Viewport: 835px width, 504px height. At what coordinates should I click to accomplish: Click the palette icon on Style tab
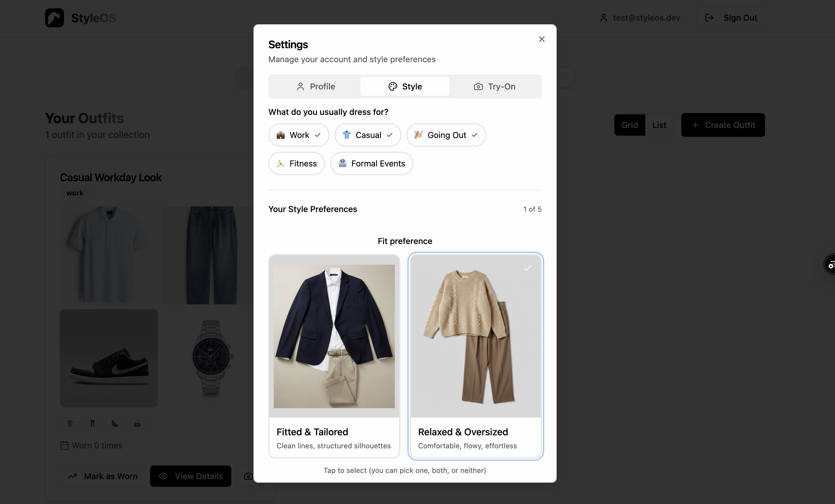coord(392,87)
